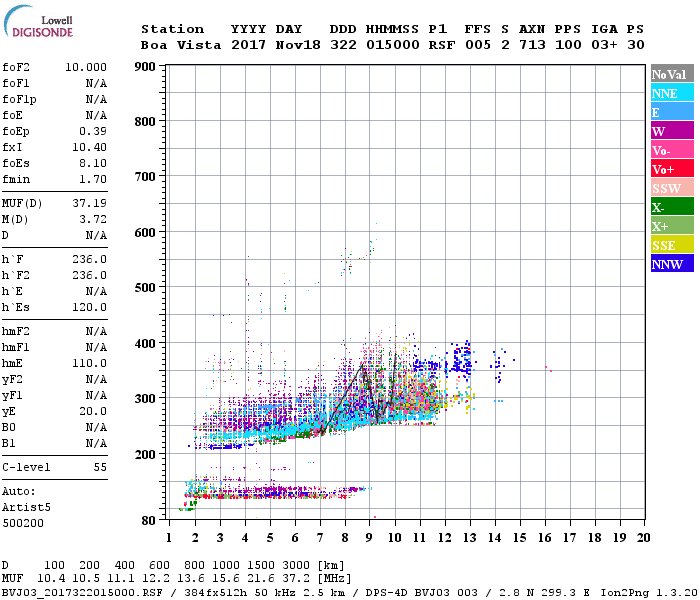Select the NNW dark blue legend swatch
Viewport: 700px width, 600px height.
tap(672, 263)
